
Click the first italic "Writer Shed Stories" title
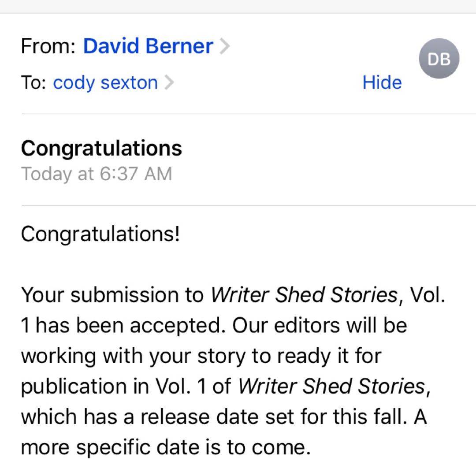coord(304,295)
